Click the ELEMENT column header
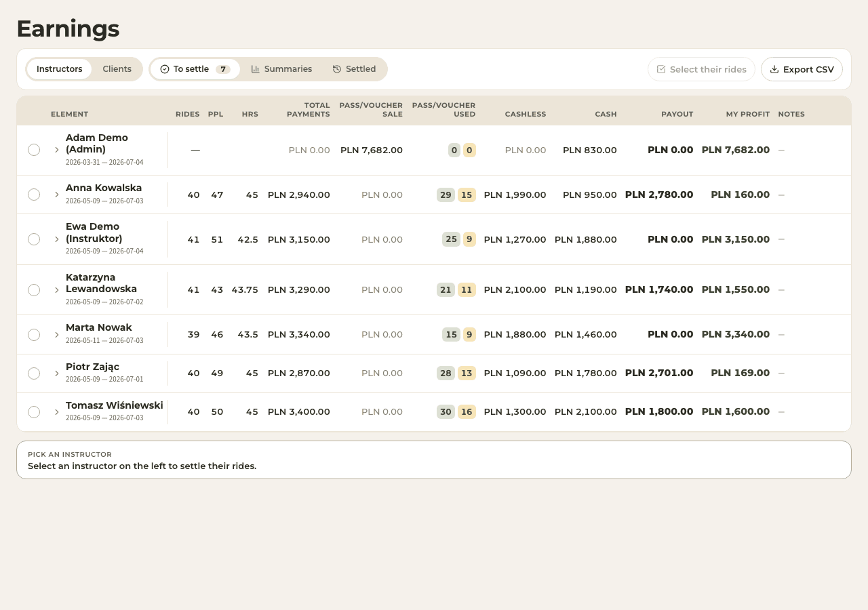This screenshot has width=868, height=610. point(69,115)
